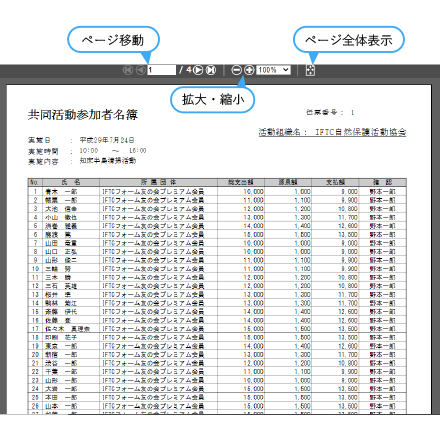This screenshot has width=440, height=440.
Task: Click the 実施内容 value 知床半島清掃活動
Action: 108,161
